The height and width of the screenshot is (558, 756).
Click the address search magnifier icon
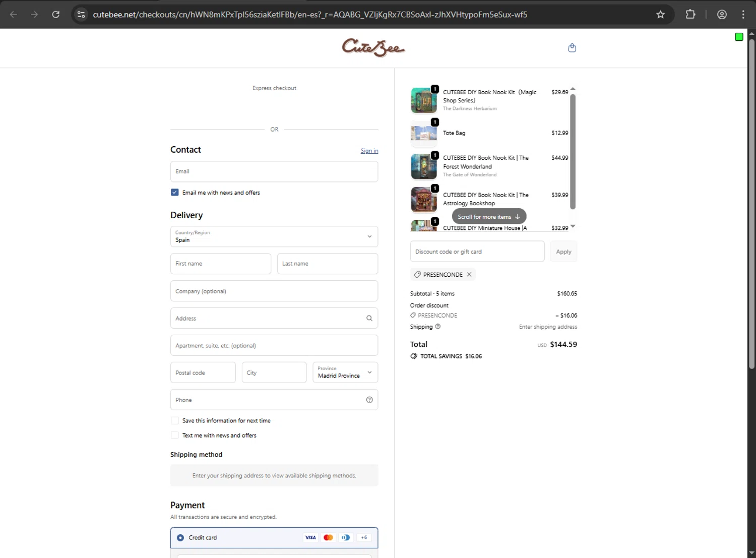tap(369, 318)
